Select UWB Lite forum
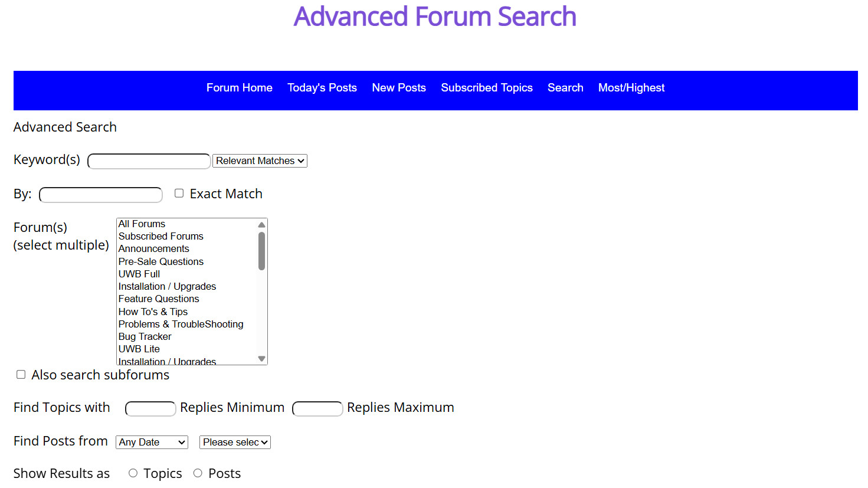The image size is (868, 488). point(186,349)
